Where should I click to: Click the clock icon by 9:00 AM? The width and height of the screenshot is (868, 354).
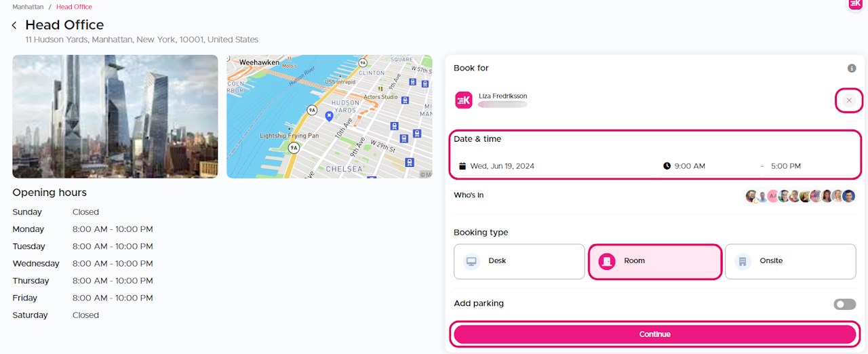[x=667, y=166]
